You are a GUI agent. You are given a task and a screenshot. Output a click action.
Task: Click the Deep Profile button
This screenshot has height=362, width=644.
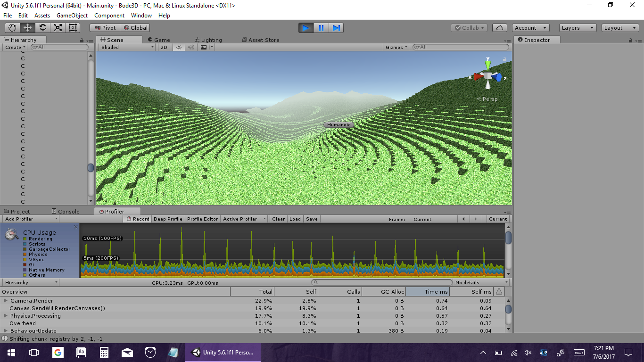click(x=168, y=219)
